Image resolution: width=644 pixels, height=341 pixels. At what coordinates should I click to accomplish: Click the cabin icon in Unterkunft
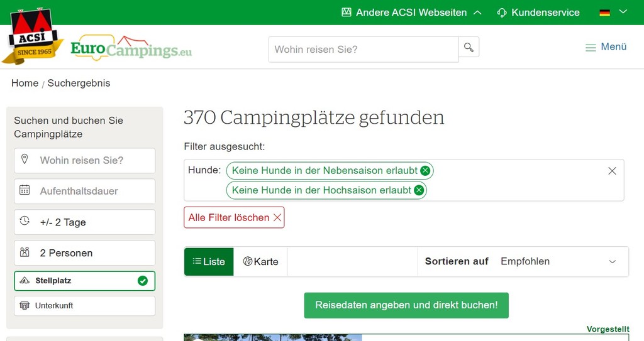click(25, 306)
